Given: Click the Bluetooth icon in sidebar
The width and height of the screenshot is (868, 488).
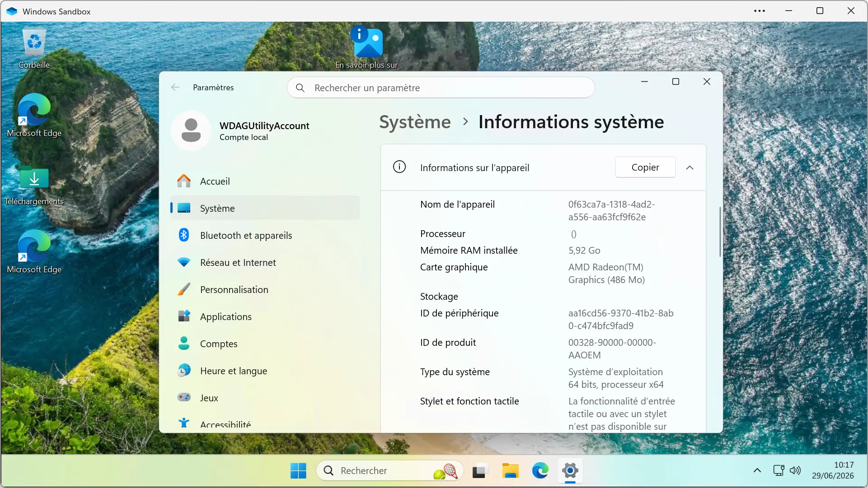Looking at the screenshot, I should click(x=184, y=235).
